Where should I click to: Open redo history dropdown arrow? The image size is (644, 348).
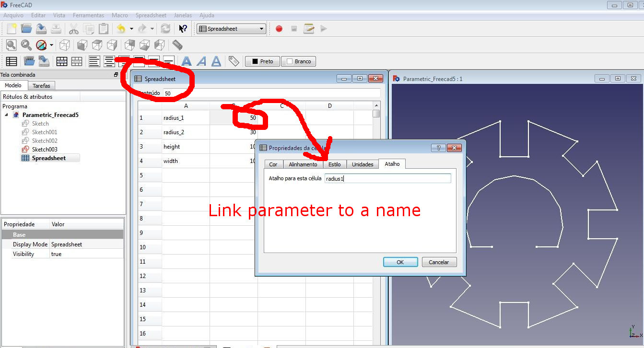click(x=152, y=29)
